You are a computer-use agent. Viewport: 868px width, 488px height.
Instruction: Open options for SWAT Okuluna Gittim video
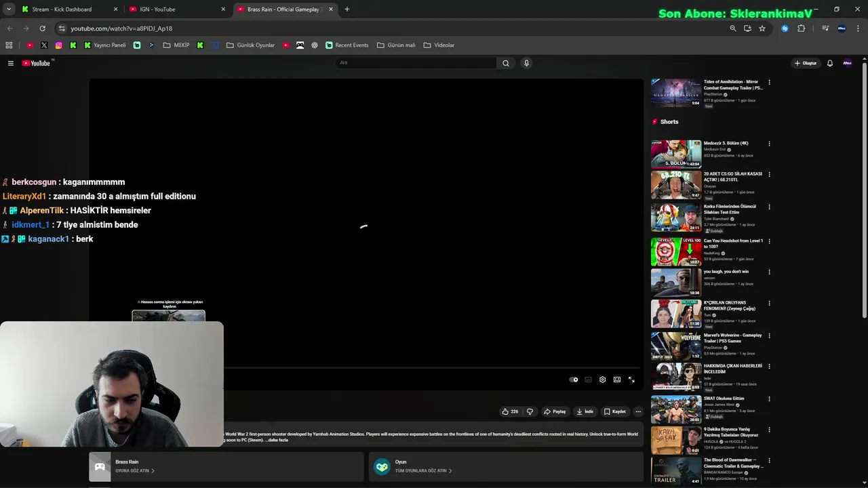[x=769, y=399]
